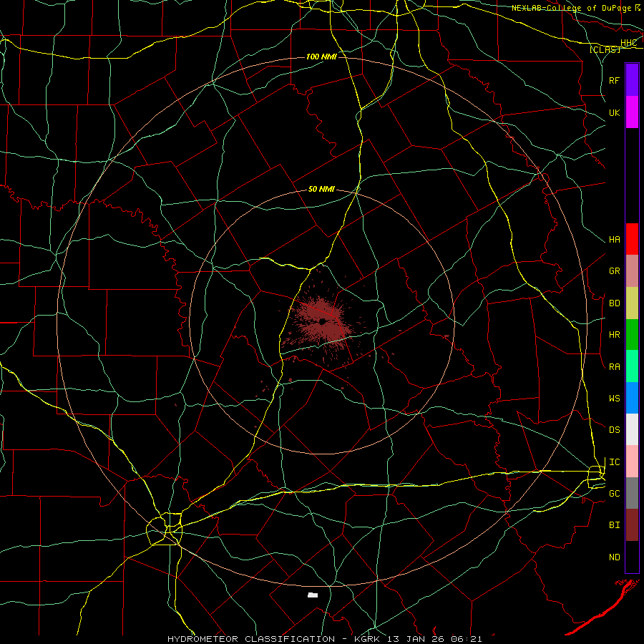The height and width of the screenshot is (644, 644).
Task: Click the blue WS legend swatch
Action: coord(632,398)
